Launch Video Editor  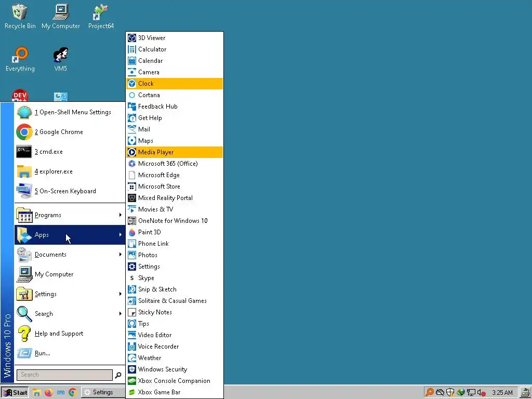[175, 335]
